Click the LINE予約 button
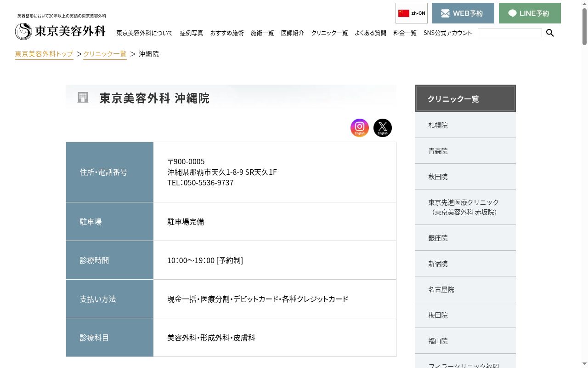The image size is (588, 368). coord(530,13)
